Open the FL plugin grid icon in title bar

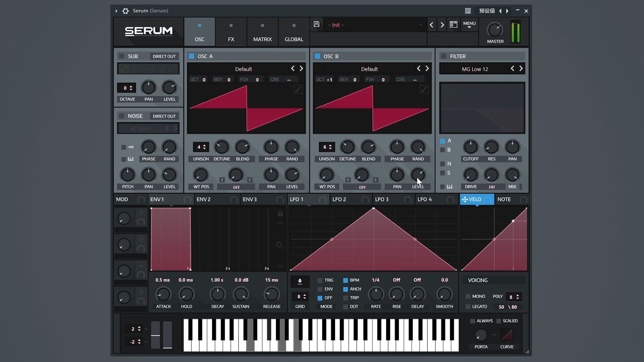[468, 11]
